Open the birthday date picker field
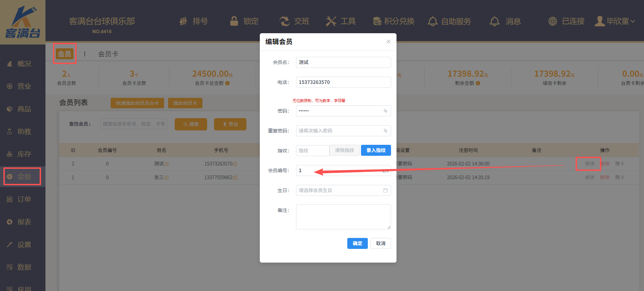Viewport: 644px width, 291px height. click(343, 190)
